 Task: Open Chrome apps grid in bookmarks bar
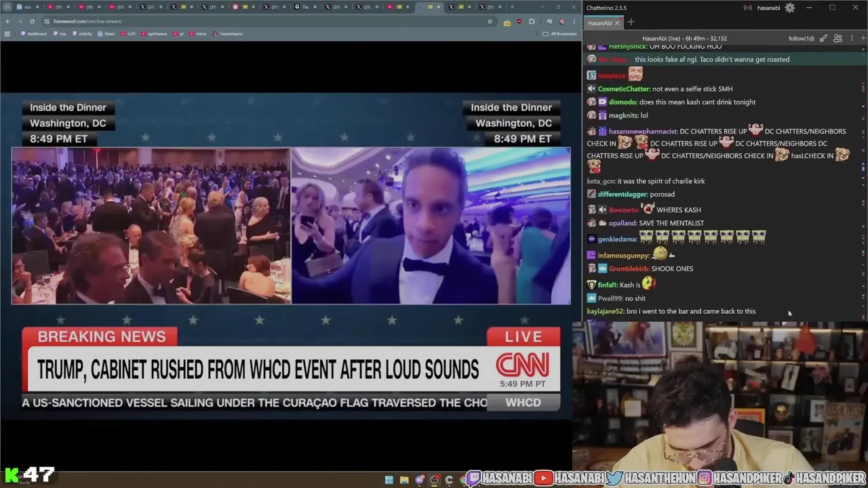pos(7,34)
